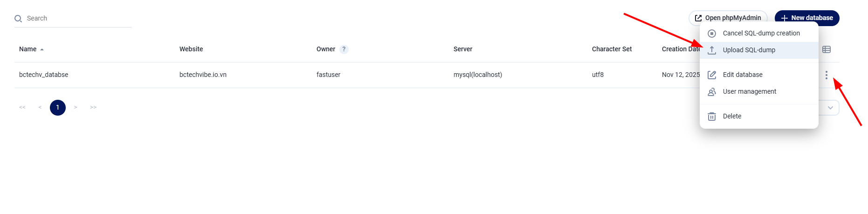Choose Upload SQL-dump from the menu
Viewport: 868px width, 214px height.
click(x=749, y=50)
